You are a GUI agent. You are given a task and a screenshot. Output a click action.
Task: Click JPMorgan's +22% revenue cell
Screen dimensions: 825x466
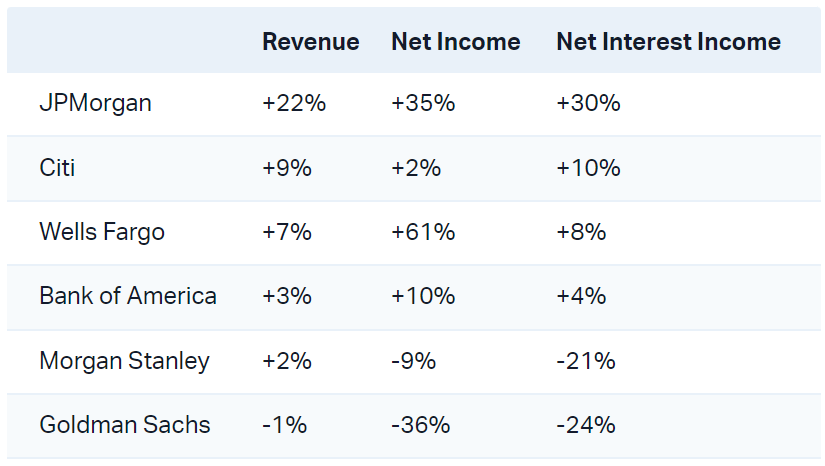coord(294,103)
